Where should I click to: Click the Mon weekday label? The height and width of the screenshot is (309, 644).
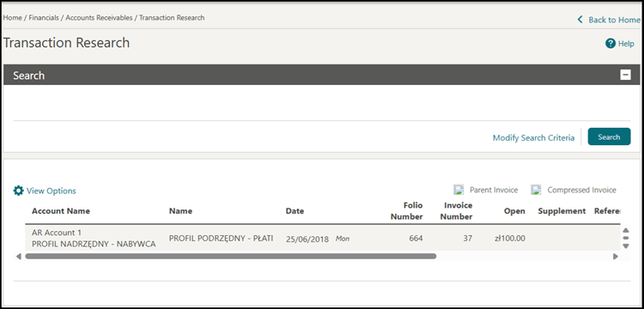pyautogui.click(x=343, y=238)
